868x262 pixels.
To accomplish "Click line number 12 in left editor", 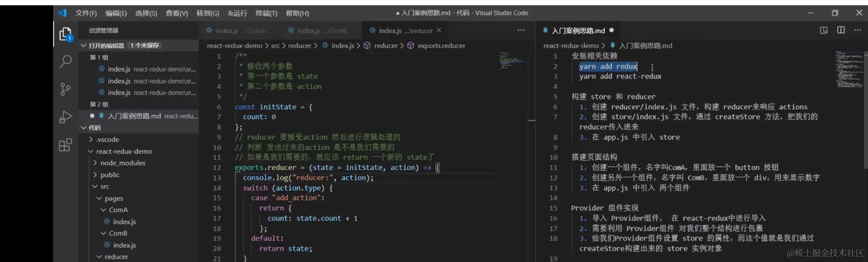I will point(217,168).
